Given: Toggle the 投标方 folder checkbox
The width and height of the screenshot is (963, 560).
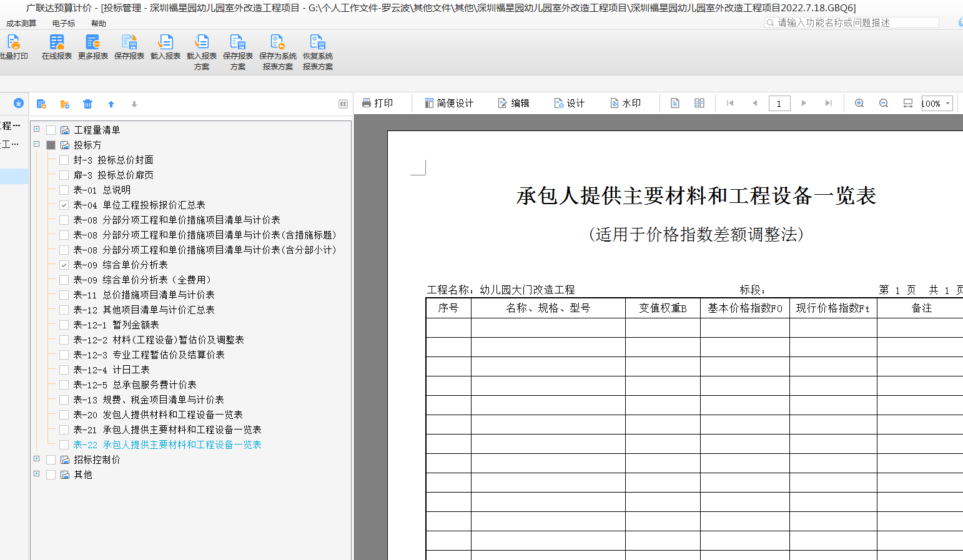Looking at the screenshot, I should click(x=51, y=145).
